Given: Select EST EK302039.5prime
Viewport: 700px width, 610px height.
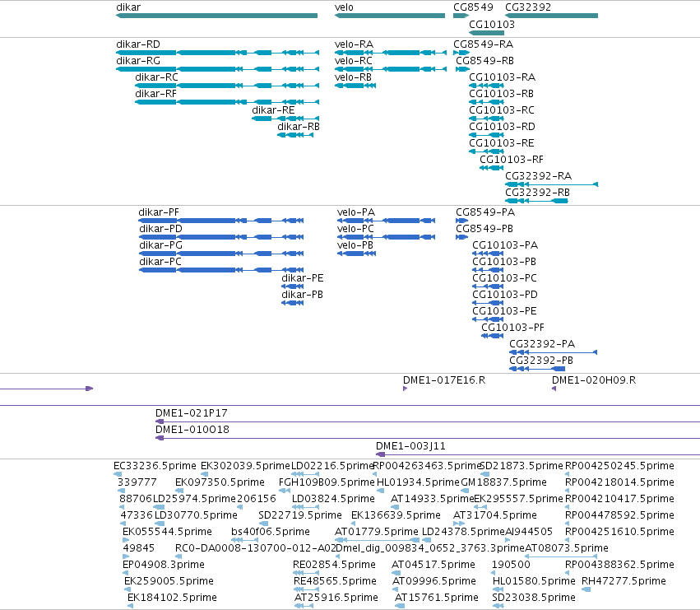Looking at the screenshot, I should (x=204, y=474).
